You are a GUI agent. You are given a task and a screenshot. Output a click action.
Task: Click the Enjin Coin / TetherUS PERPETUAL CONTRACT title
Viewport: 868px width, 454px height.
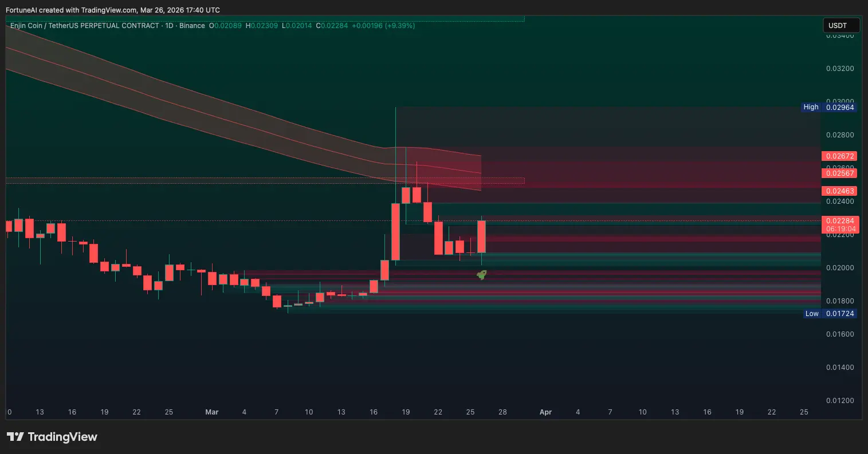85,26
